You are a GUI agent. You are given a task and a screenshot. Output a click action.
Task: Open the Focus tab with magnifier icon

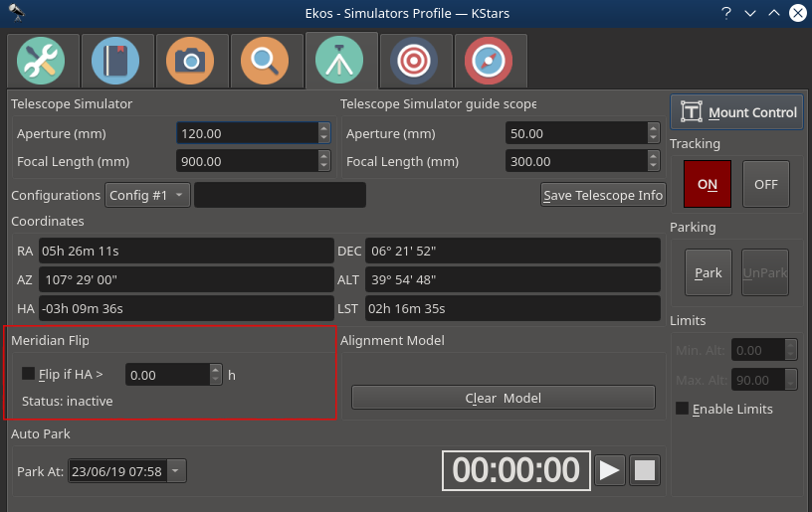click(x=265, y=61)
